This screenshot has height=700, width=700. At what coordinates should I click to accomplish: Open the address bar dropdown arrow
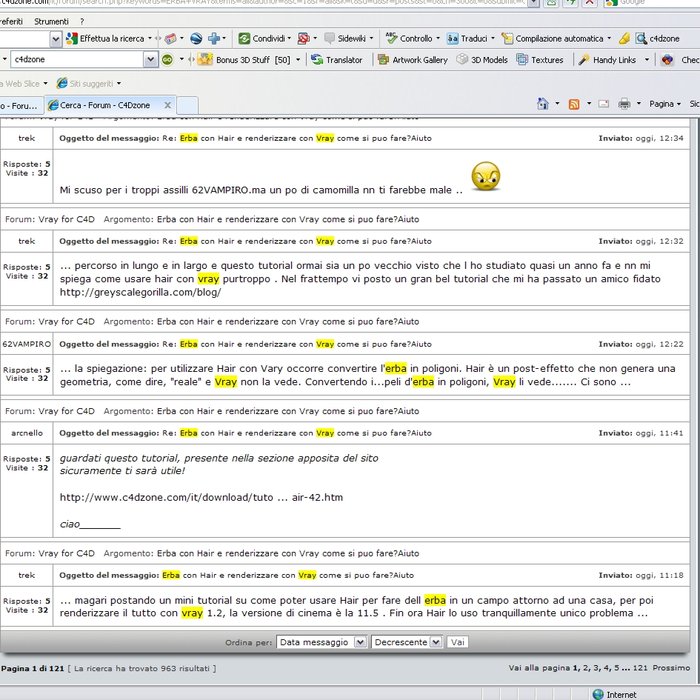click(533, 3)
